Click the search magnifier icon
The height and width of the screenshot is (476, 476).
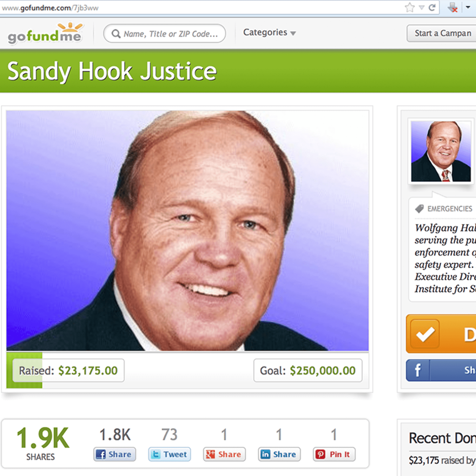point(116,34)
